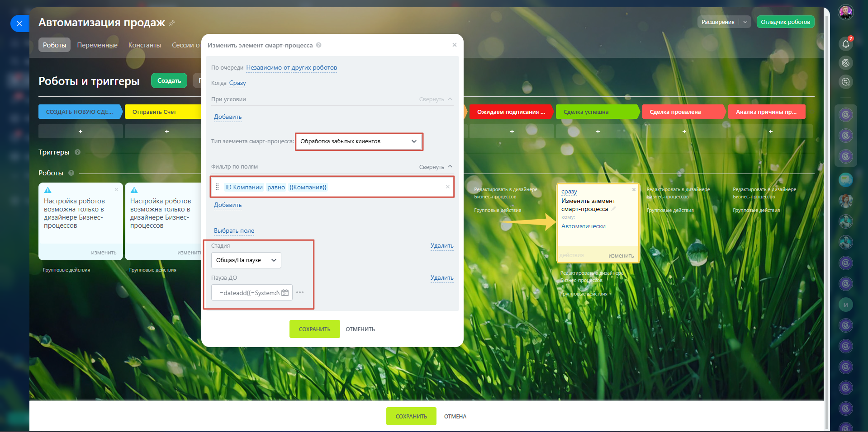Select the Ожидаем подписания stage header
Screen dimensions: 868x432
tap(511, 112)
